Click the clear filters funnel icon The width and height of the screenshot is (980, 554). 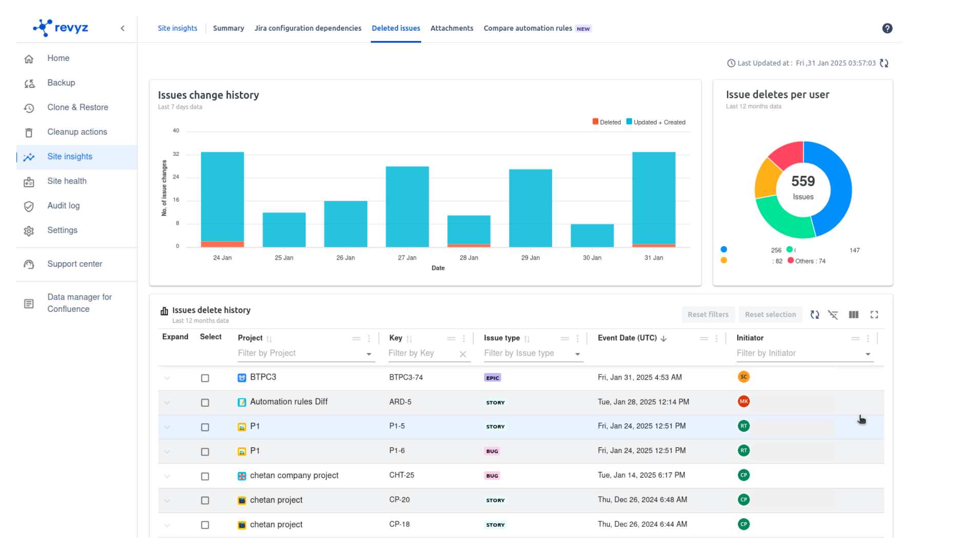(833, 314)
